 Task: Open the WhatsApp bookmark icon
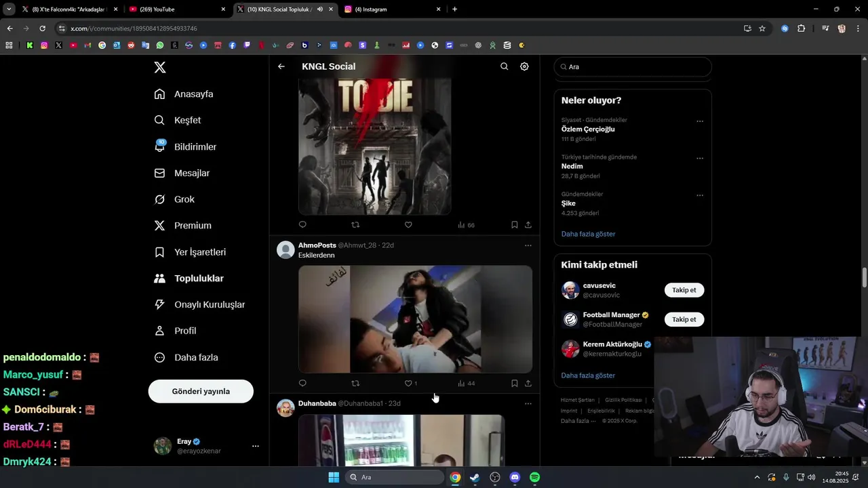160,45
